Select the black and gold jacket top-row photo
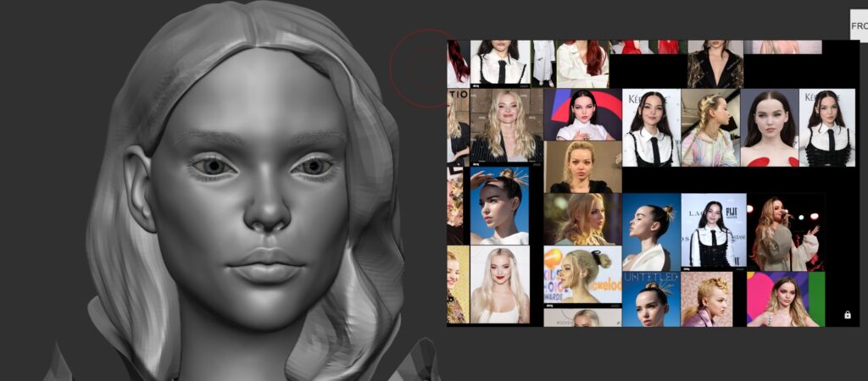The width and height of the screenshot is (868, 381). pyautogui.click(x=715, y=64)
